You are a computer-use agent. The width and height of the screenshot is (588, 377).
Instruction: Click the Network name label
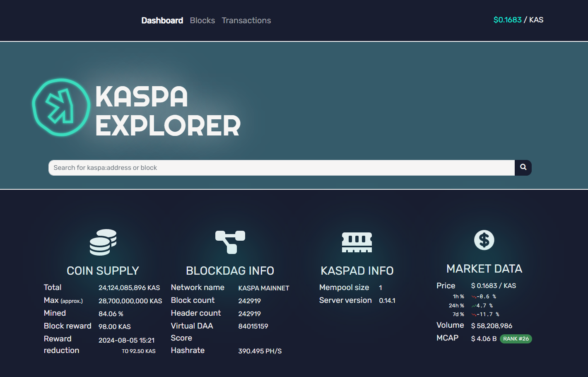coord(198,288)
